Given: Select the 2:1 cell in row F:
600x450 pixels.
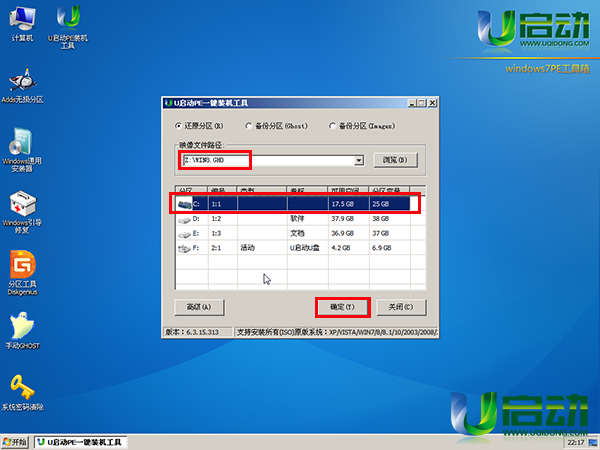Looking at the screenshot, I should [223, 248].
